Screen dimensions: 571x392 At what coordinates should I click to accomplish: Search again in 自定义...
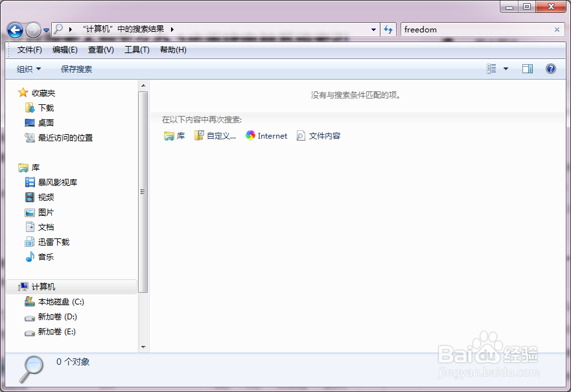click(215, 136)
